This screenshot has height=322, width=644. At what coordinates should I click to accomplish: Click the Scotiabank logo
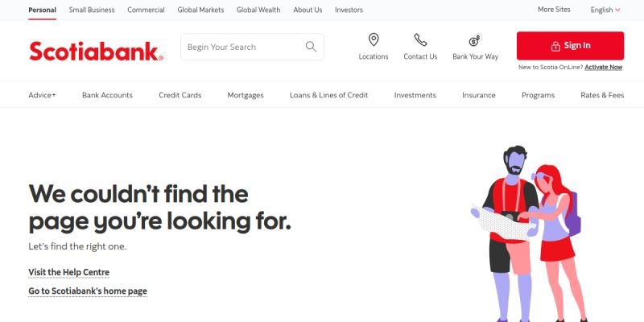coord(96,51)
